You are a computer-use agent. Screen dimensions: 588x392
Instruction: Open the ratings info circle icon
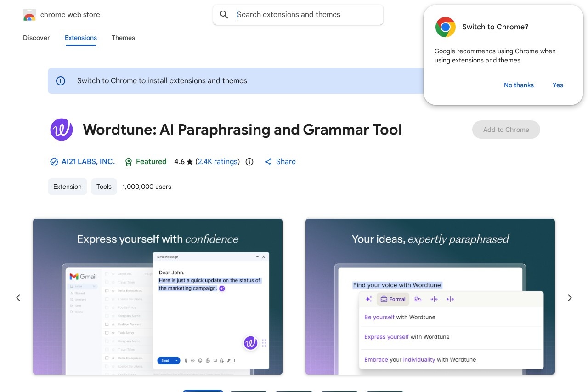pyautogui.click(x=249, y=162)
